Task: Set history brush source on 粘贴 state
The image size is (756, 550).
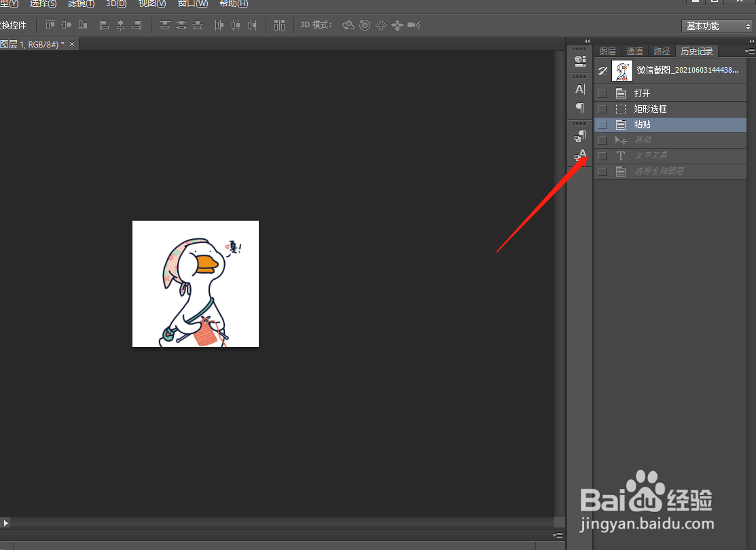Action: 602,125
